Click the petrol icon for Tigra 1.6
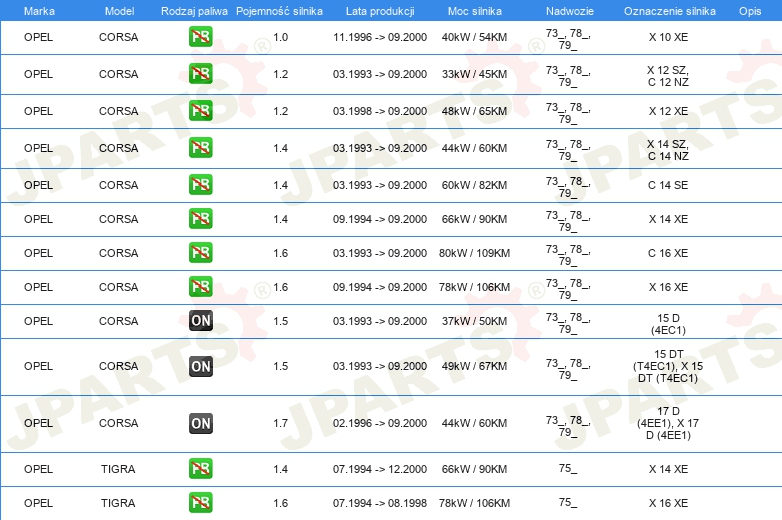Screen dimensions: 782x520 point(200,503)
